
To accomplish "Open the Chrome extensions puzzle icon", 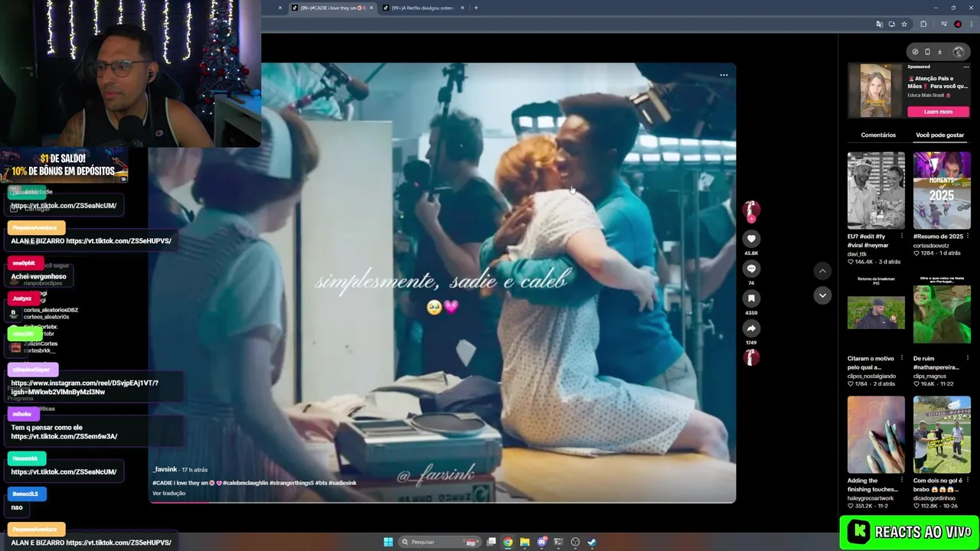I will pos(923,24).
